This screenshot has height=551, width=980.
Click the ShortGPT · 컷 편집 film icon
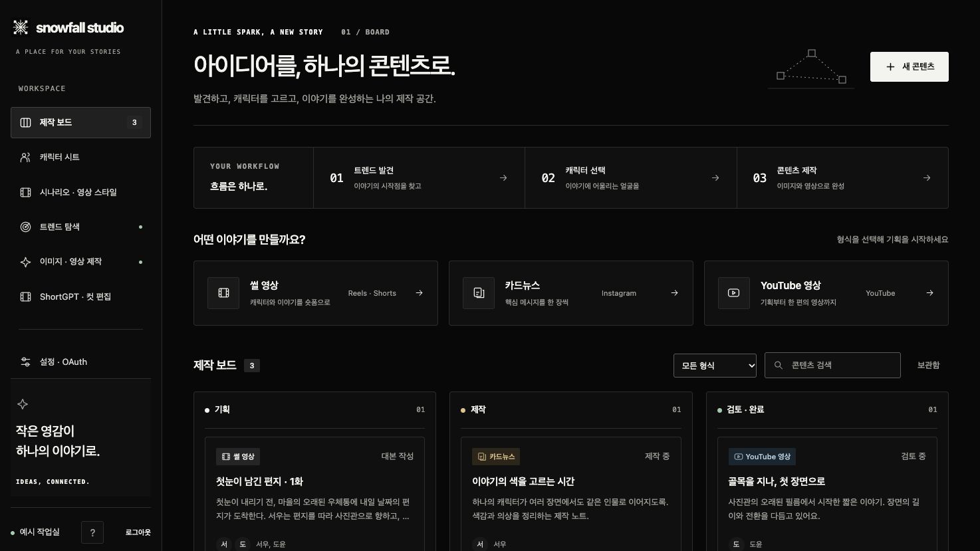coord(26,297)
